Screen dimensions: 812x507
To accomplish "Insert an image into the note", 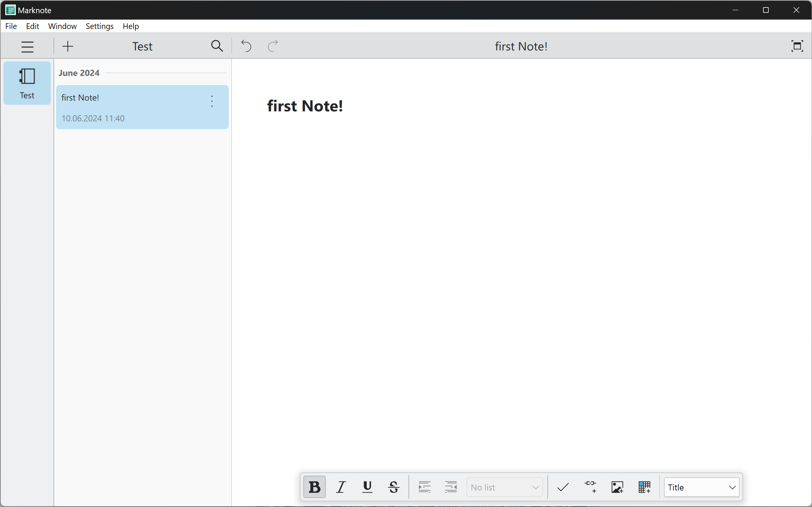I will click(617, 487).
